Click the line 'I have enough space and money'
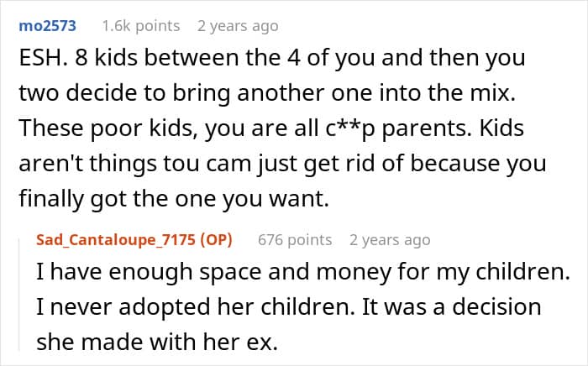This screenshot has width=588, height=366. click(213, 272)
